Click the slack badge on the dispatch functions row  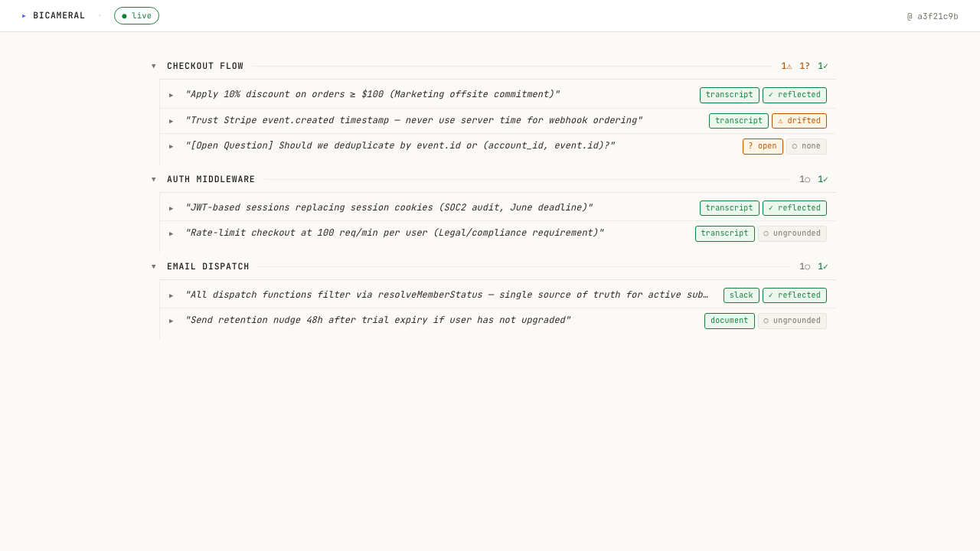[x=741, y=295]
